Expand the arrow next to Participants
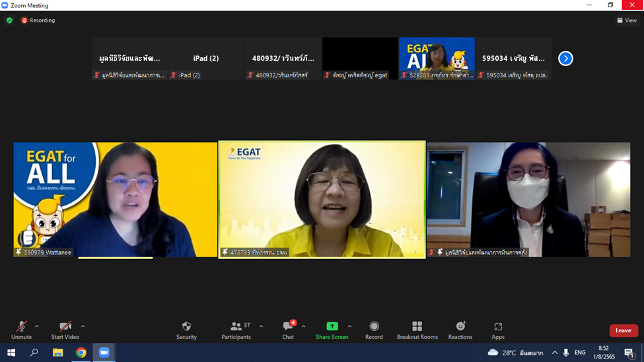Image resolution: width=644 pixels, height=362 pixels. [x=261, y=326]
